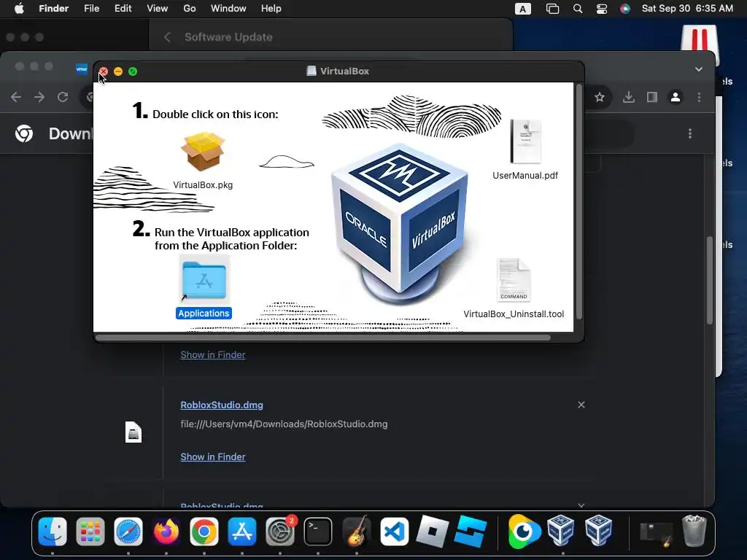Expand the Chrome tab search chevron
Screen dimensions: 747x560
coord(698,69)
